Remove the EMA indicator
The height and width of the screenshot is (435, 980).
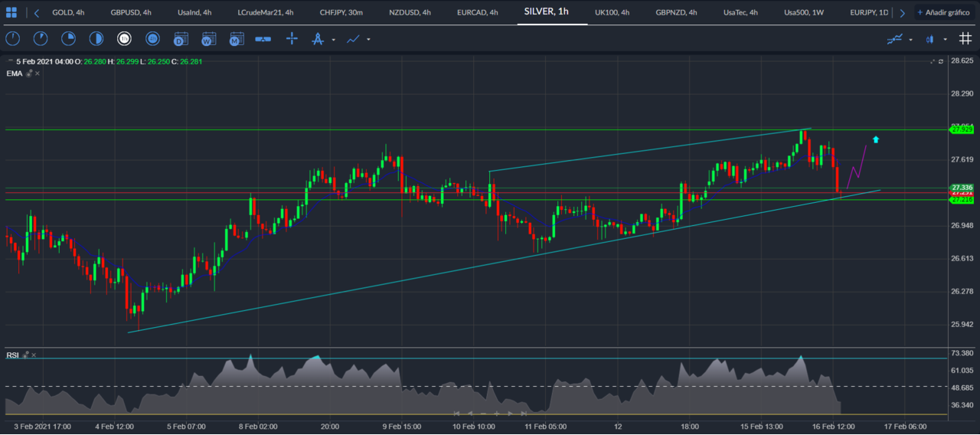[38, 74]
